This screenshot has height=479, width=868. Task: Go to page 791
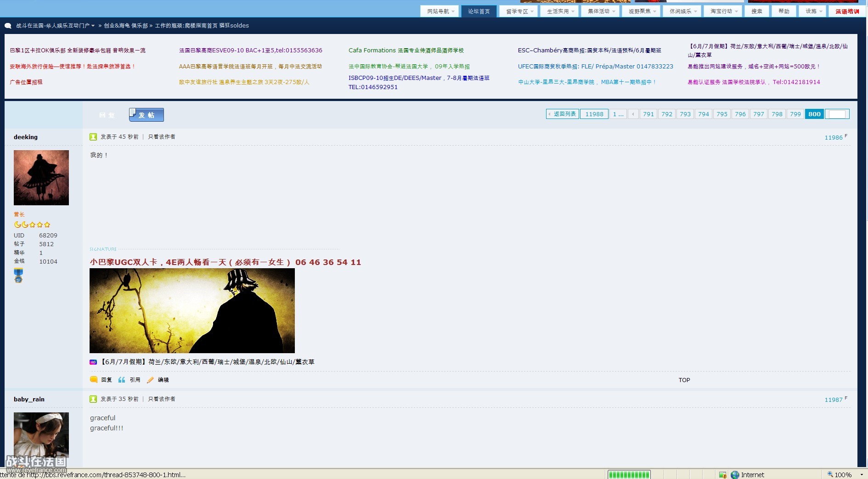tap(648, 114)
